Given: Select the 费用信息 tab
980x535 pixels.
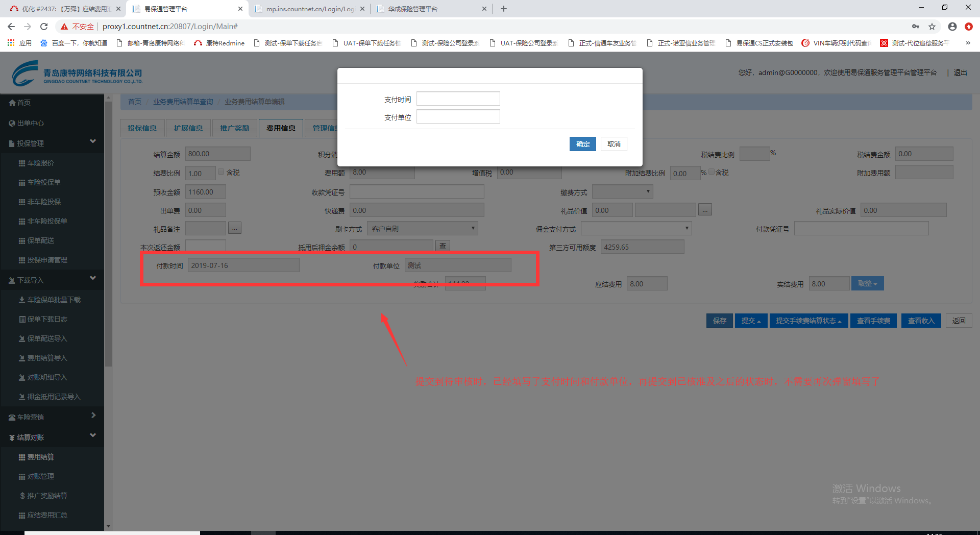Looking at the screenshot, I should tap(281, 128).
